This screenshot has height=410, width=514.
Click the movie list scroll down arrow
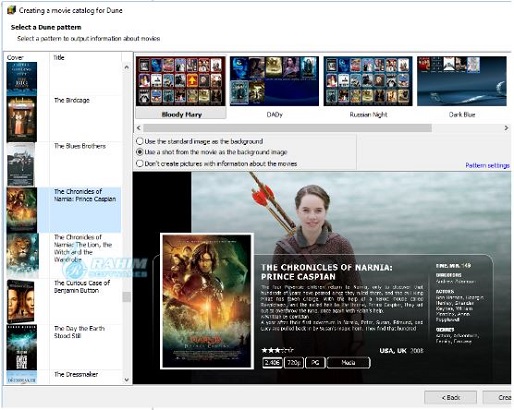[x=127, y=380]
